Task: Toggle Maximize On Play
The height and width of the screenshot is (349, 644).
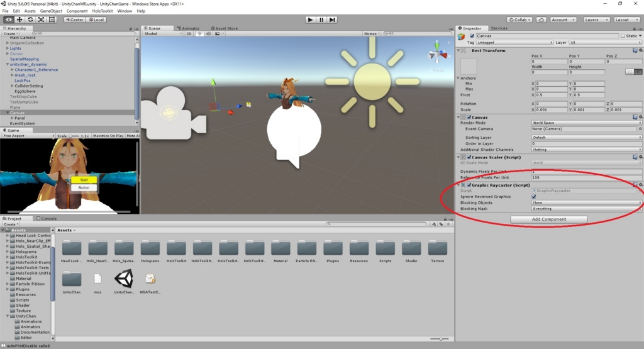Action: [x=108, y=135]
